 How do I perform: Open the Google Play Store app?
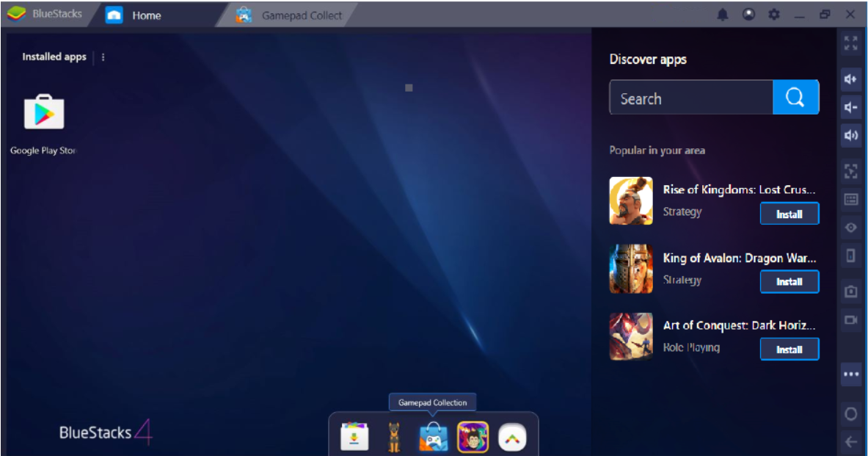(x=44, y=112)
